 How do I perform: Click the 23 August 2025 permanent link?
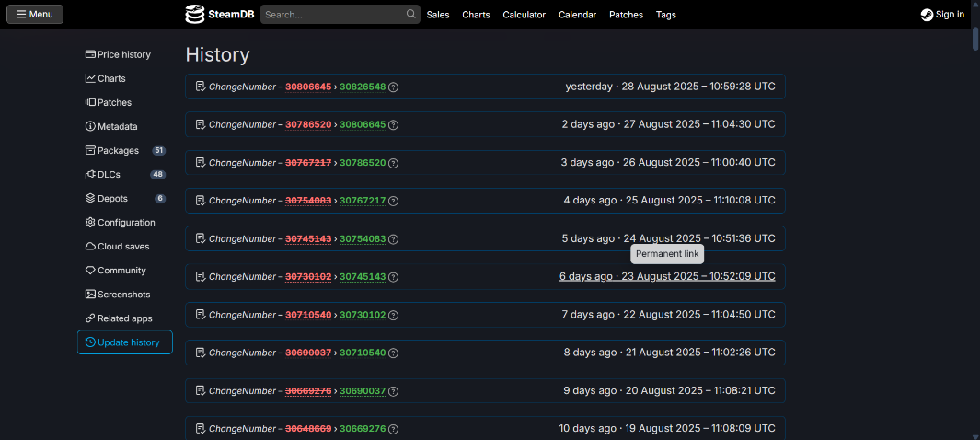(667, 276)
